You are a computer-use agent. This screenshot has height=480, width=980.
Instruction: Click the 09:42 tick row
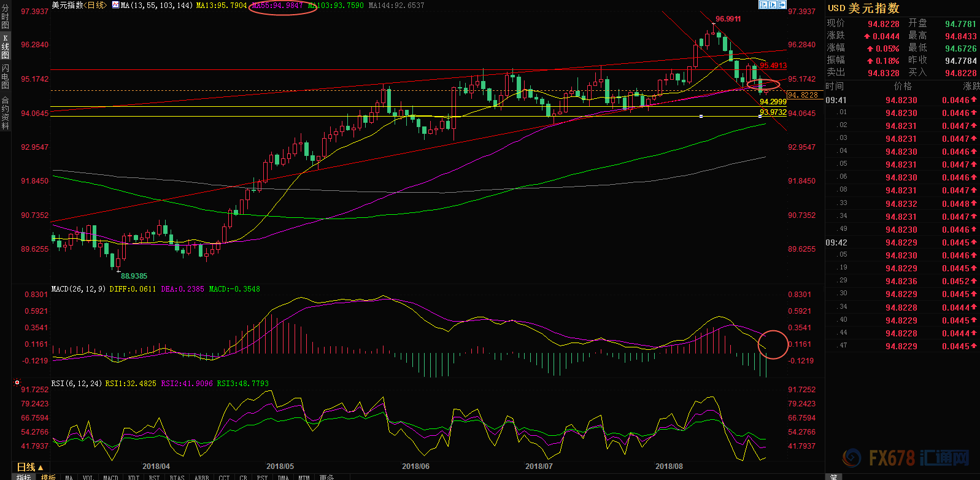pos(902,242)
